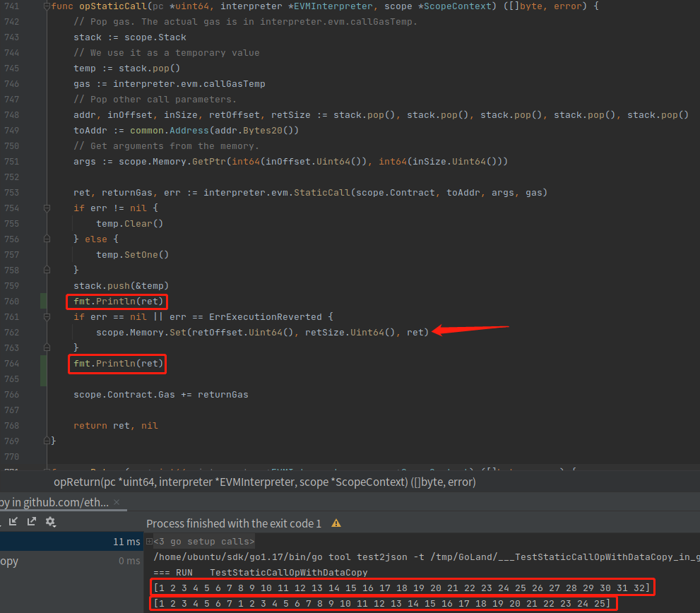Click the 'args := scope.Memory.GetPtr' line
The width and height of the screenshot is (700, 613).
pos(290,162)
